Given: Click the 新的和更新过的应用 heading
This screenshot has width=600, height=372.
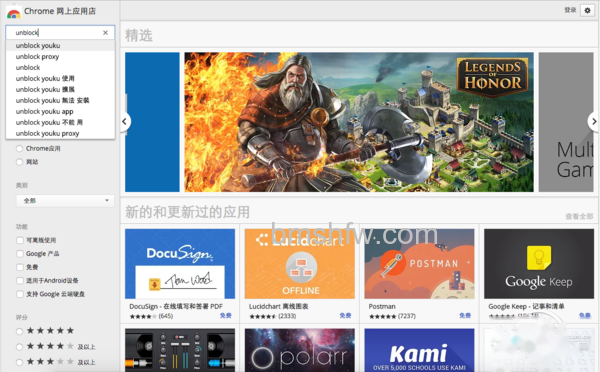Looking at the screenshot, I should tap(188, 212).
